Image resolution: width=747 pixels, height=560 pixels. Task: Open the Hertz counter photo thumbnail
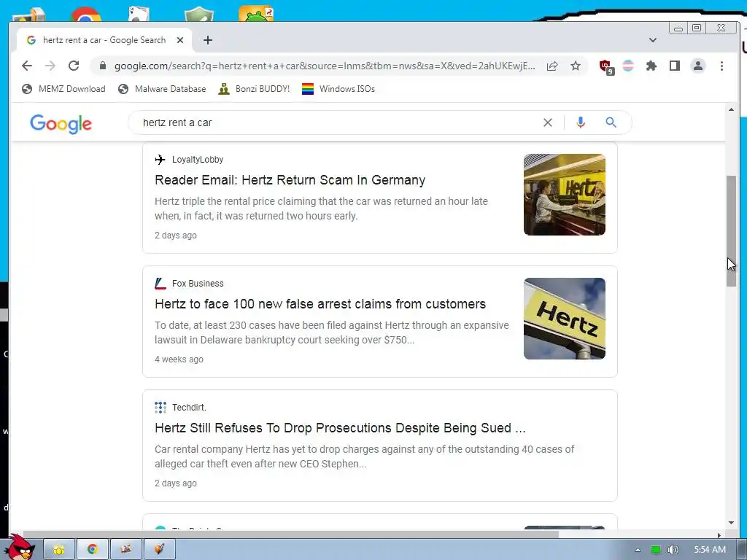(565, 194)
